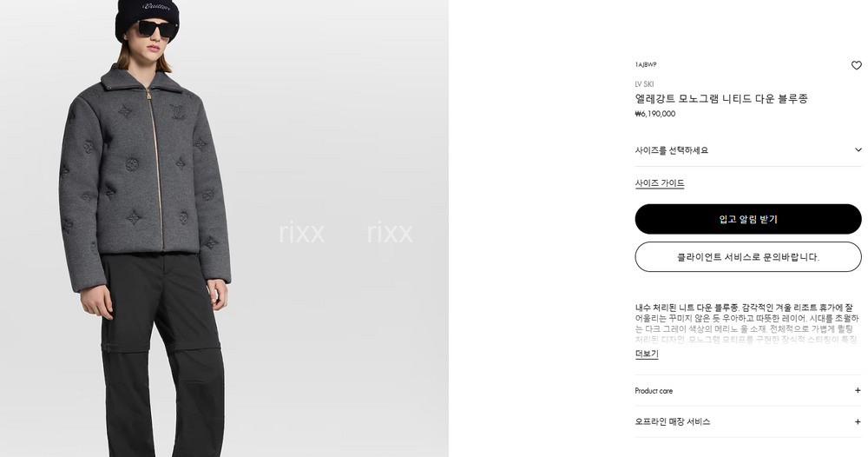The width and height of the screenshot is (868, 457).
Task: Expand the Product care section
Action: click(748, 390)
